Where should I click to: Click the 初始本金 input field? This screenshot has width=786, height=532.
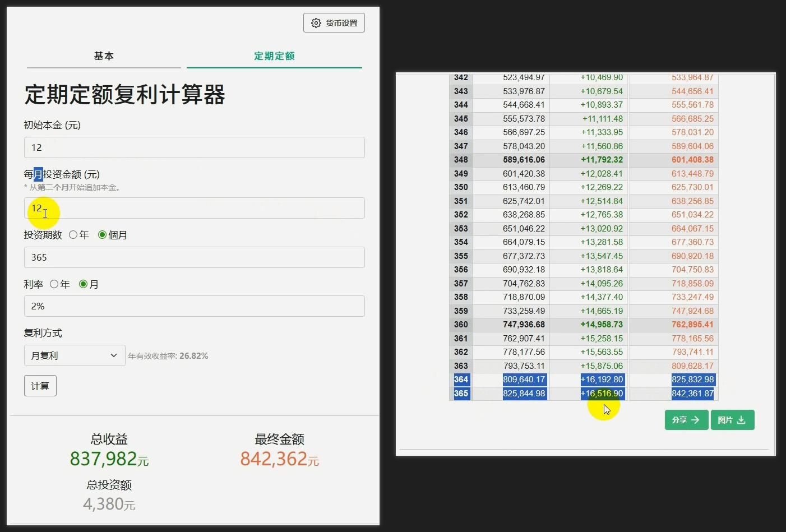pyautogui.click(x=195, y=147)
